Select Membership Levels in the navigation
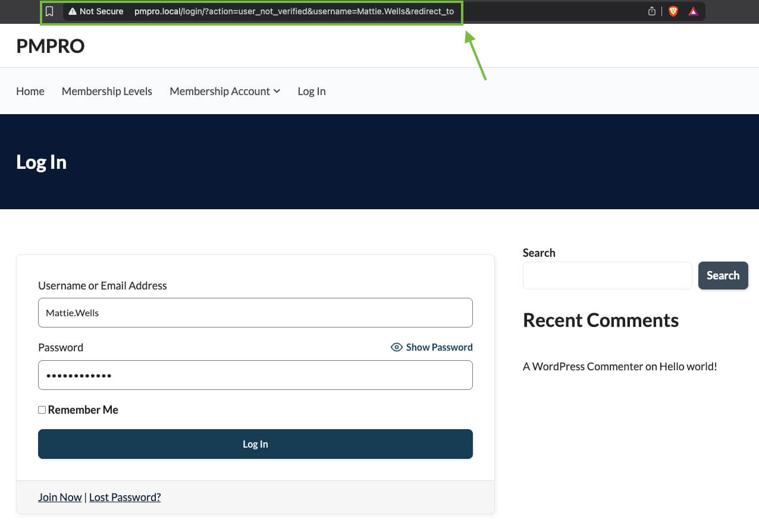 click(x=106, y=91)
